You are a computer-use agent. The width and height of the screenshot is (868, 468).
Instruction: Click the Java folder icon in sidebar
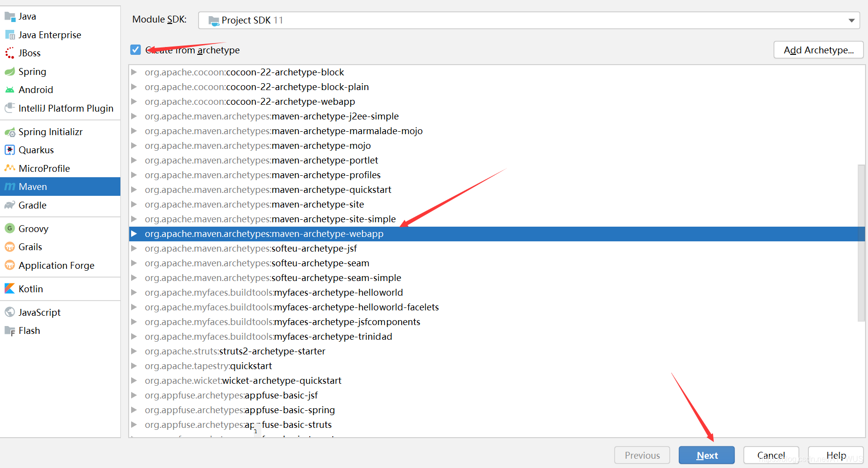(10, 17)
